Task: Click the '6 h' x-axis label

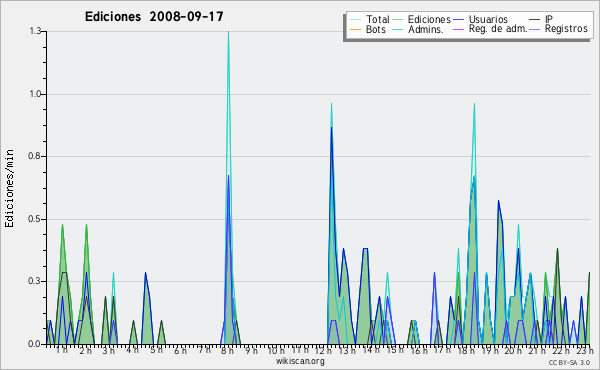Action: (180, 350)
